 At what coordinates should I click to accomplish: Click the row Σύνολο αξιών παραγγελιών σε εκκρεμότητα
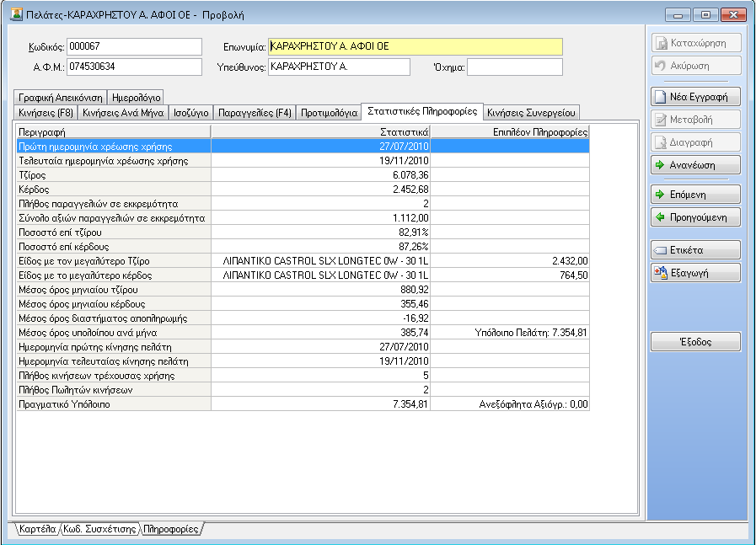tap(303, 218)
